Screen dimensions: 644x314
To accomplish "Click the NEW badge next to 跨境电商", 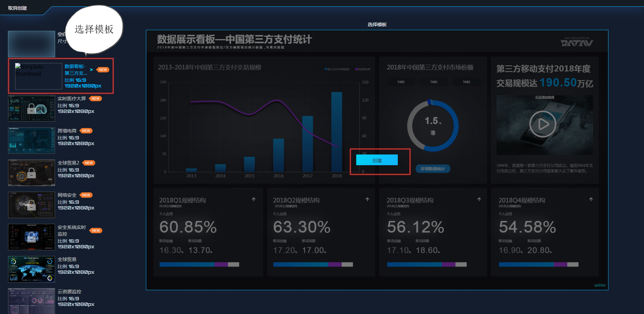I will point(86,131).
